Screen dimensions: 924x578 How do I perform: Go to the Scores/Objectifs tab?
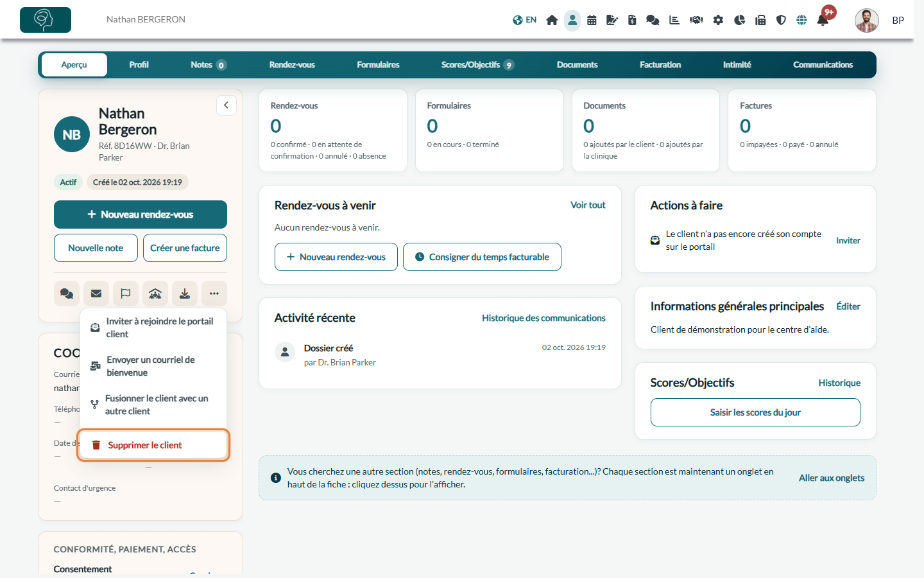[x=477, y=65]
